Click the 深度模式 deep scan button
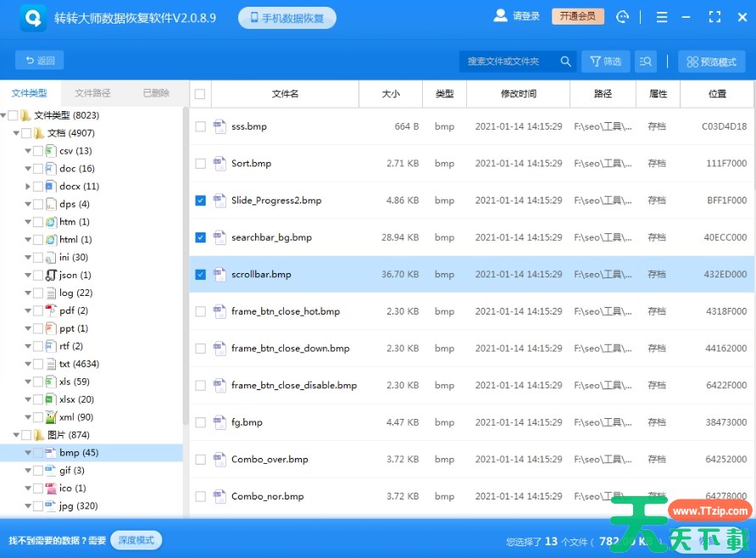This screenshot has height=558, width=756. tap(136, 540)
